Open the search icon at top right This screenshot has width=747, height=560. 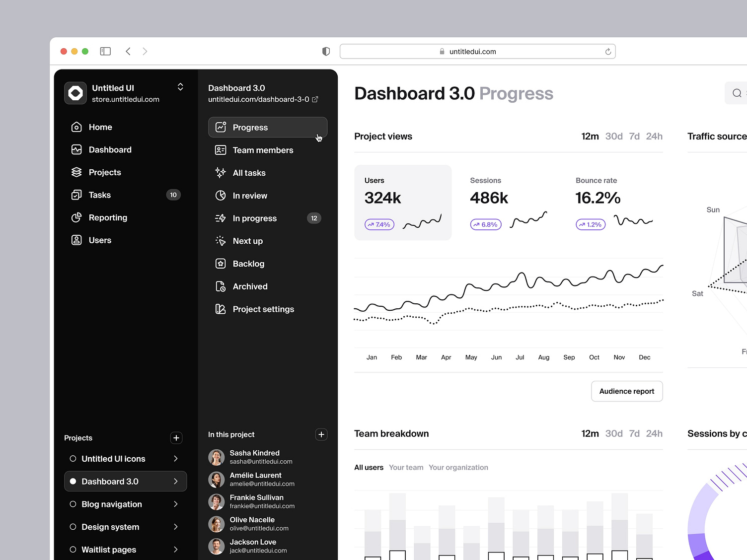(x=737, y=93)
